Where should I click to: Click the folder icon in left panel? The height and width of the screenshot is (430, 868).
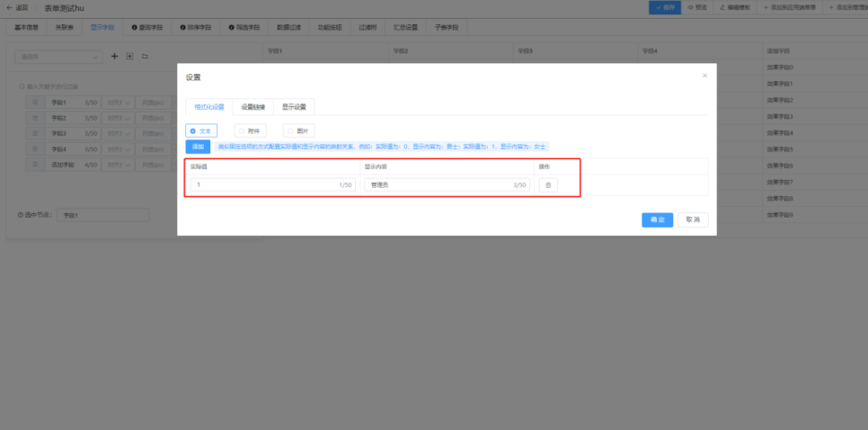[x=145, y=57]
